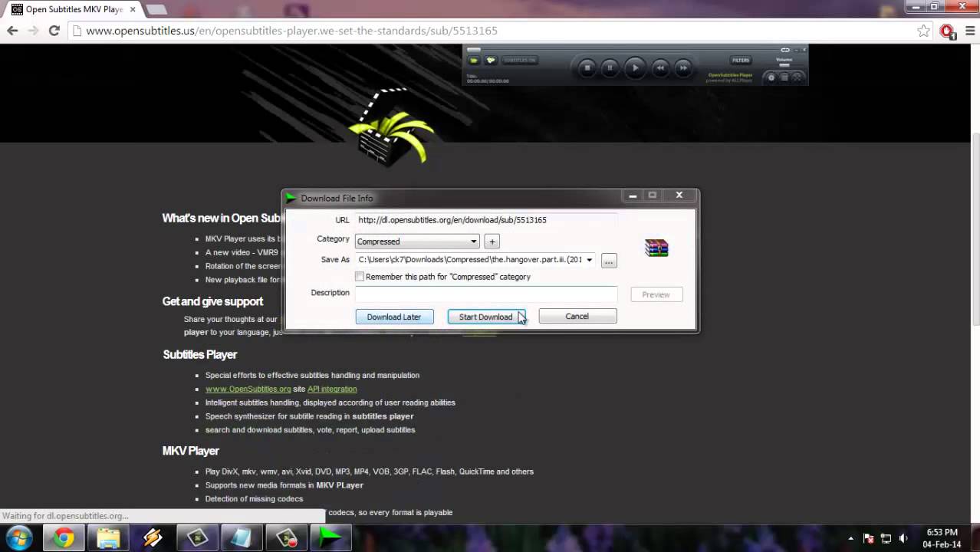Image resolution: width=980 pixels, height=552 pixels.
Task: Open the Chrome hamburger menu
Action: [x=969, y=31]
